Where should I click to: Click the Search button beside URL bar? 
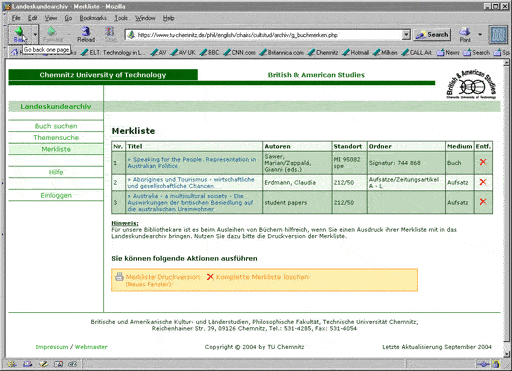432,35
